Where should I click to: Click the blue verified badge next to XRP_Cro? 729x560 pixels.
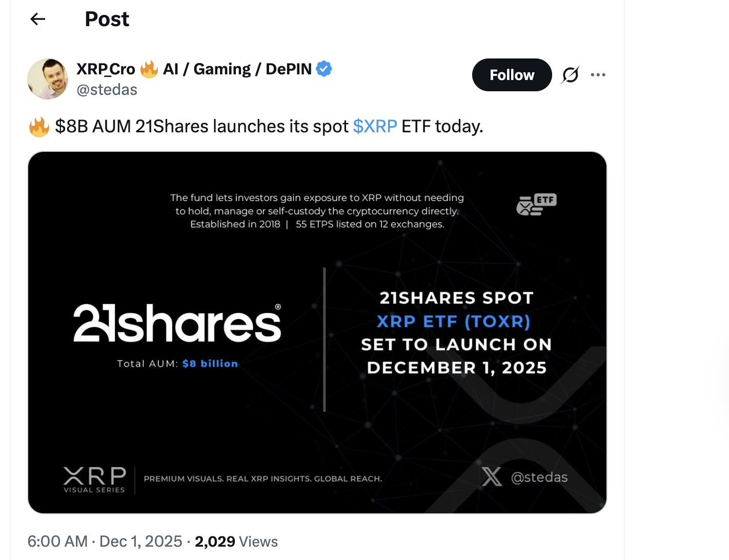click(x=324, y=68)
